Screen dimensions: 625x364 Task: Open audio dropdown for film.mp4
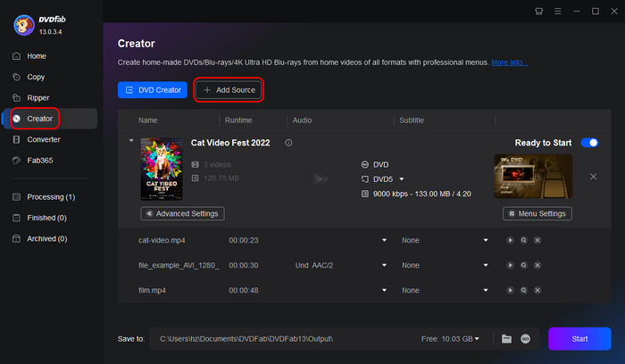pos(384,290)
